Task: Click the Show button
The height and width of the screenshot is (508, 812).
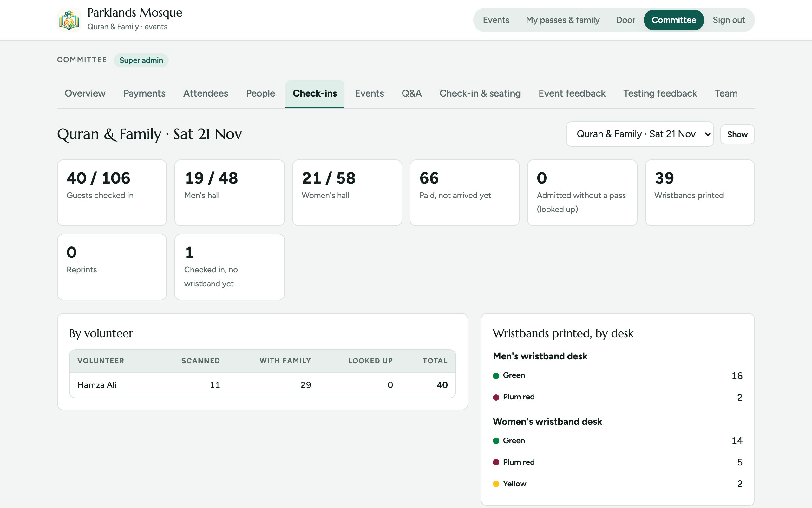Action: click(x=737, y=134)
